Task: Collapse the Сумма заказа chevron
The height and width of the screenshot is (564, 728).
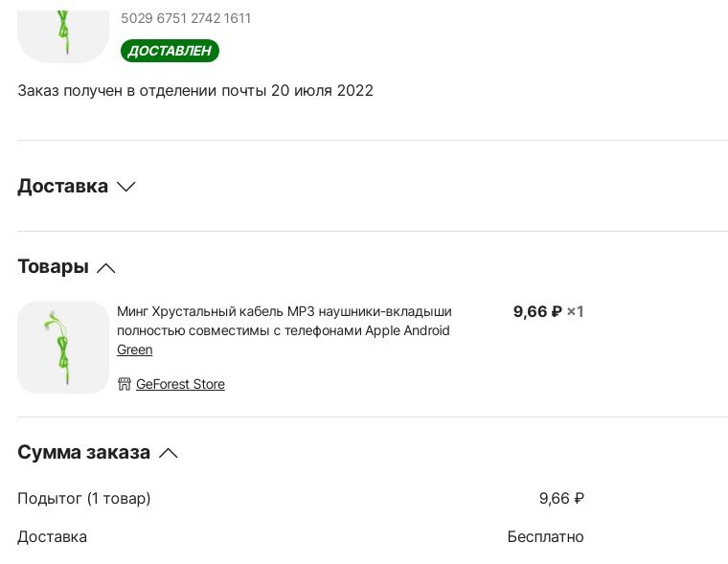Action: click(169, 453)
